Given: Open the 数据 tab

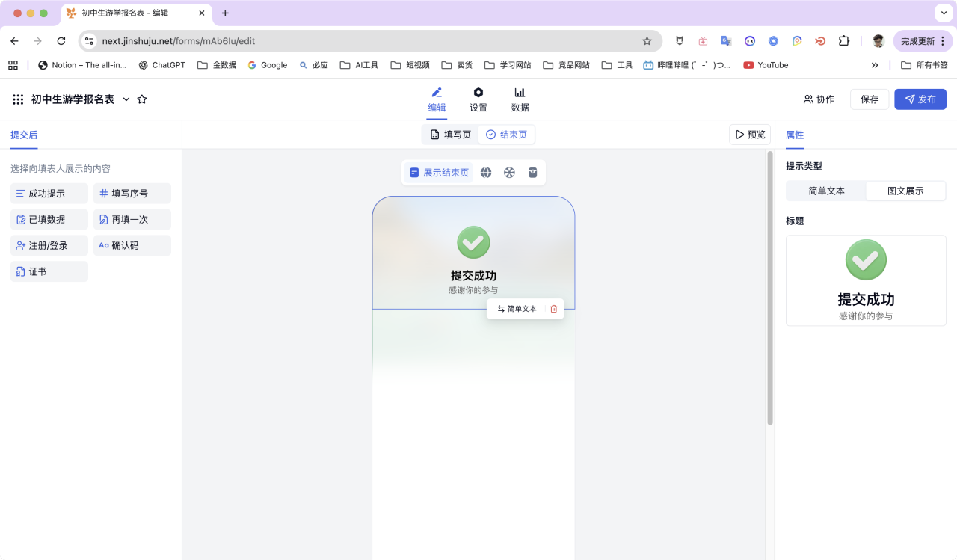Looking at the screenshot, I should (x=520, y=99).
